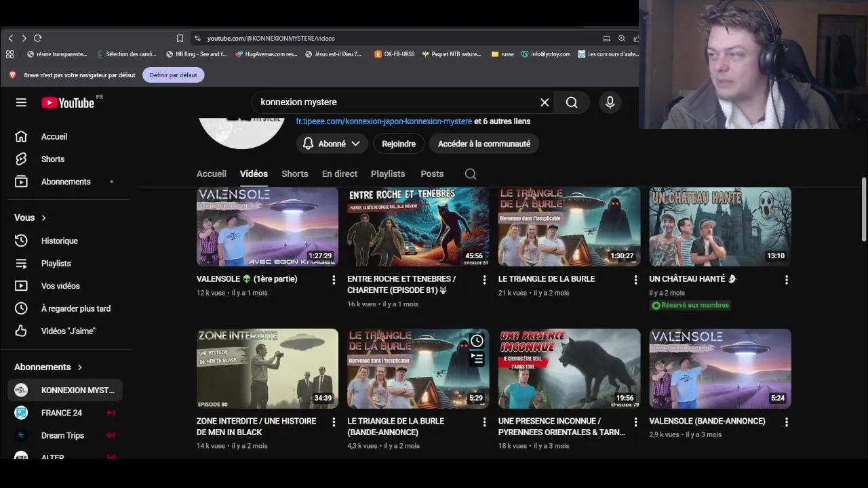Open UN CHÂTEAU HANTÉ video thumbnail

[720, 226]
